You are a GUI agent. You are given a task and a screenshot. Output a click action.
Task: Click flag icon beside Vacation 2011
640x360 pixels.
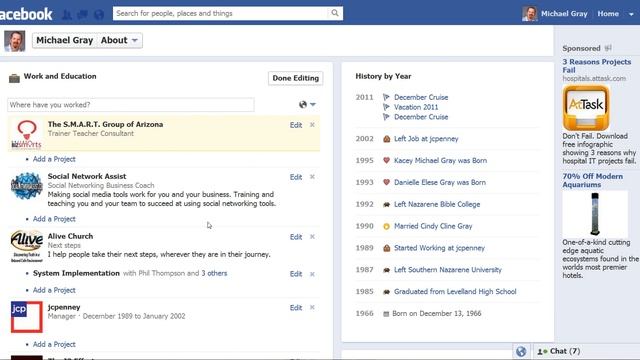386,107
